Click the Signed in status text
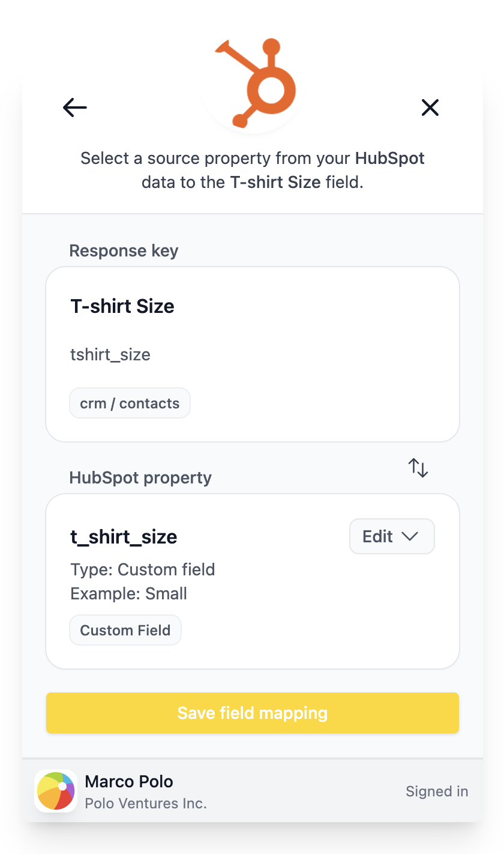Screen dimensions: 504x854 click(x=437, y=791)
